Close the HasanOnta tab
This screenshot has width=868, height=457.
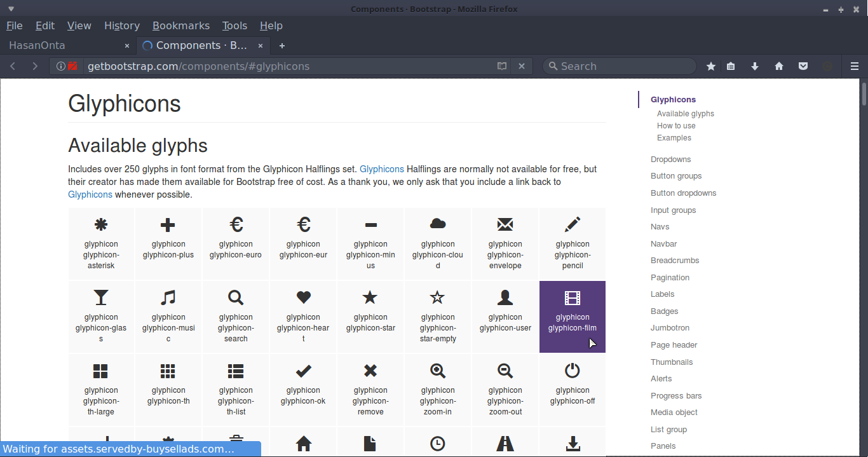pos(126,46)
